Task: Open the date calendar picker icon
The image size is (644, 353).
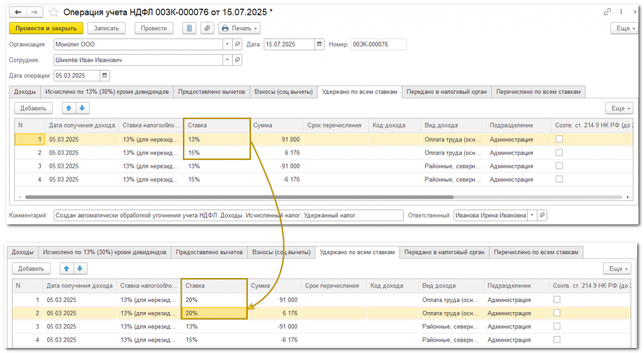Action: (319, 45)
